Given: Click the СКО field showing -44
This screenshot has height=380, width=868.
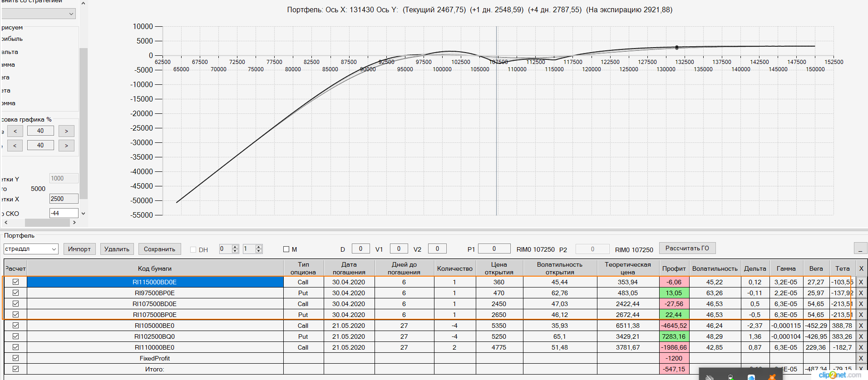Looking at the screenshot, I should [x=64, y=213].
